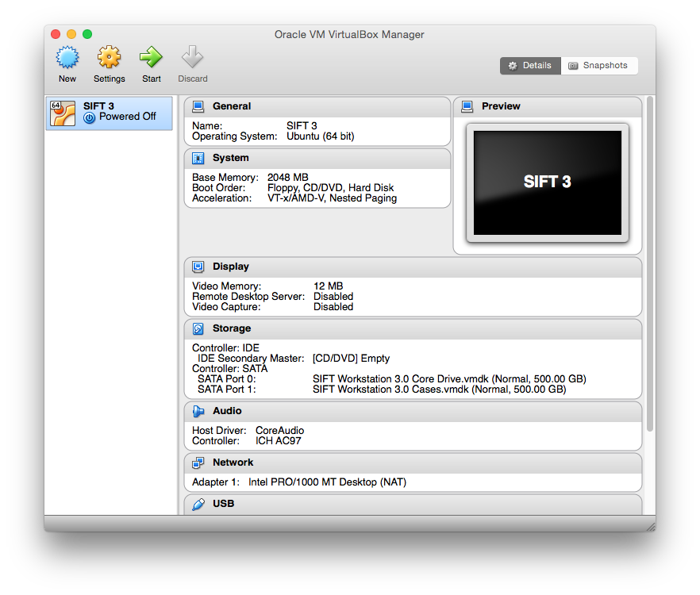Switch to the Snapshots view tab
This screenshot has width=700, height=595.
tap(599, 66)
